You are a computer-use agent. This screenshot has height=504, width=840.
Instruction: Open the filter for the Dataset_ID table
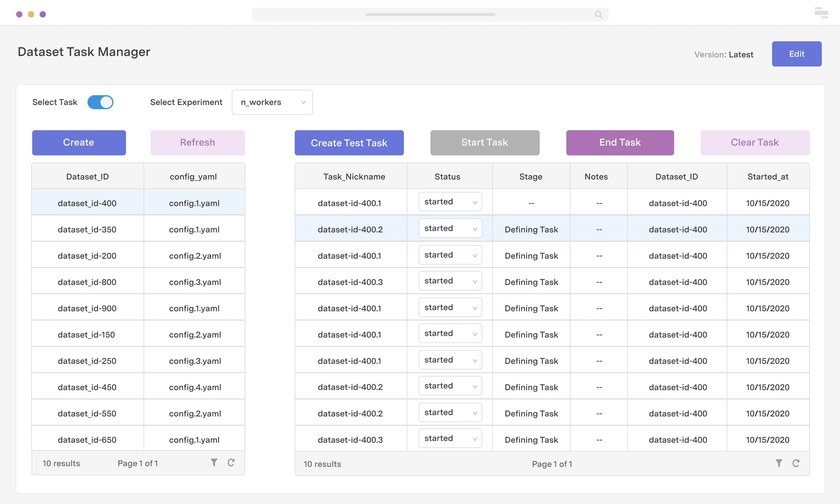(x=214, y=463)
